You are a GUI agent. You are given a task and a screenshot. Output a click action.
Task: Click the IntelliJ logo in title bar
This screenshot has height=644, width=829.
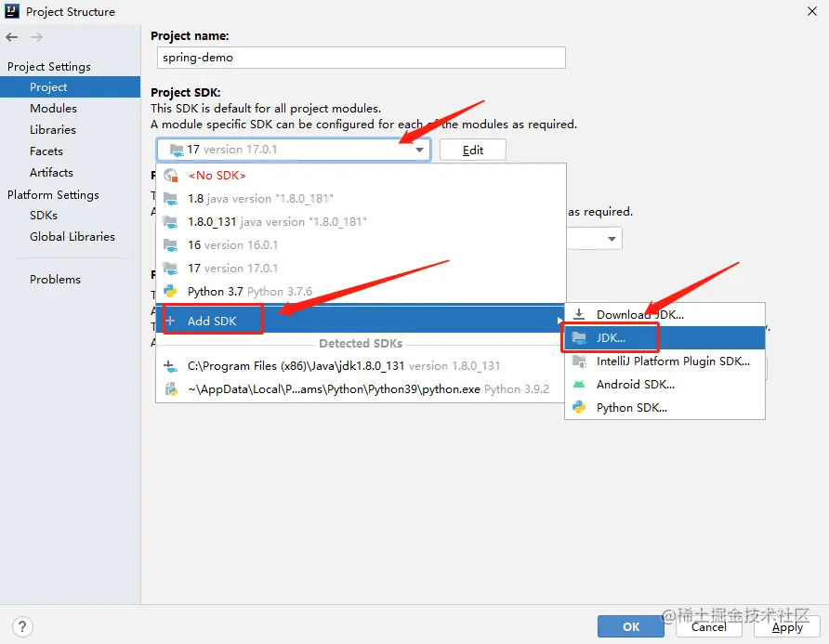[12, 11]
